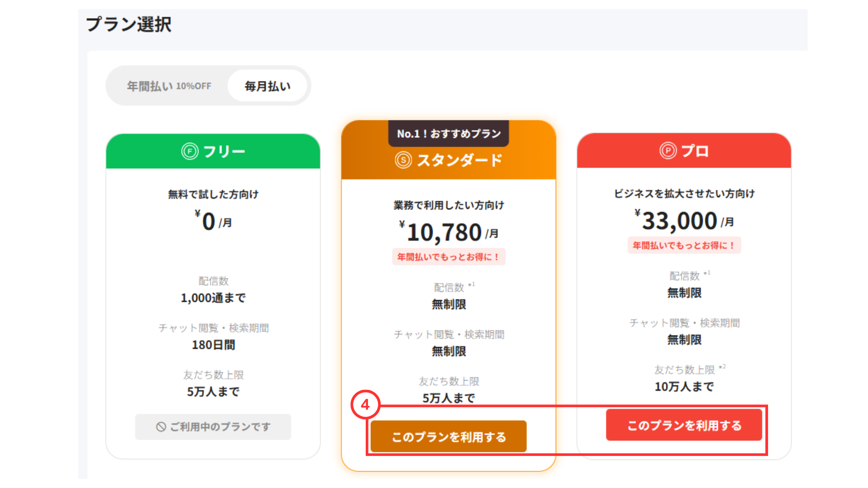Click the red circled number 4 marker
Image resolution: width=868 pixels, height=488 pixels.
[365, 404]
